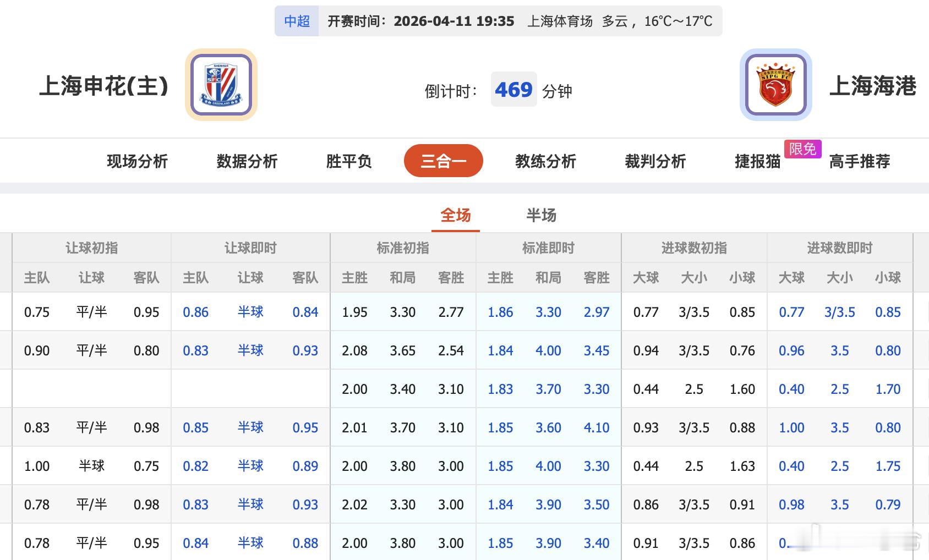Click the initial odds value 0.76
This screenshot has height=560, width=929.
pyautogui.click(x=742, y=350)
